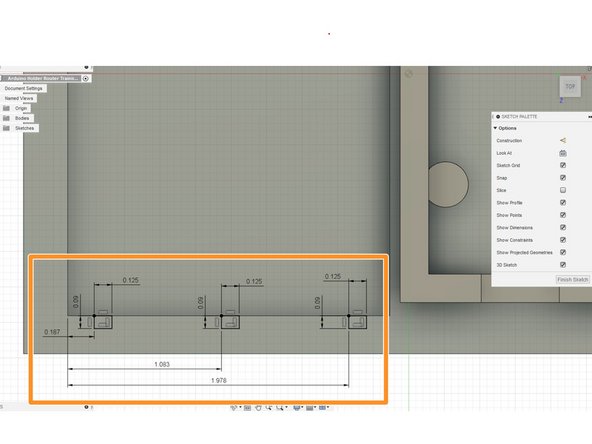The width and height of the screenshot is (592, 444).
Task: Open the Grid and Snaps icon
Action: coord(309,408)
